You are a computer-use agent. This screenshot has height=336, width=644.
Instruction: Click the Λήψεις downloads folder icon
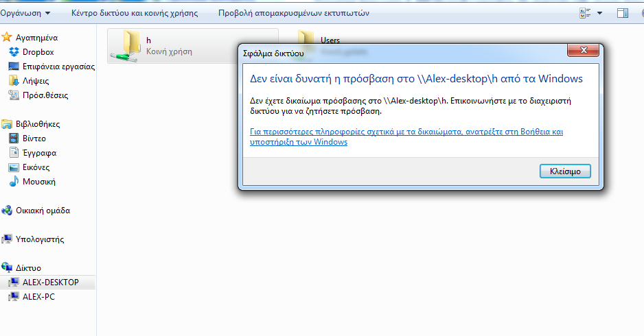pyautogui.click(x=14, y=80)
